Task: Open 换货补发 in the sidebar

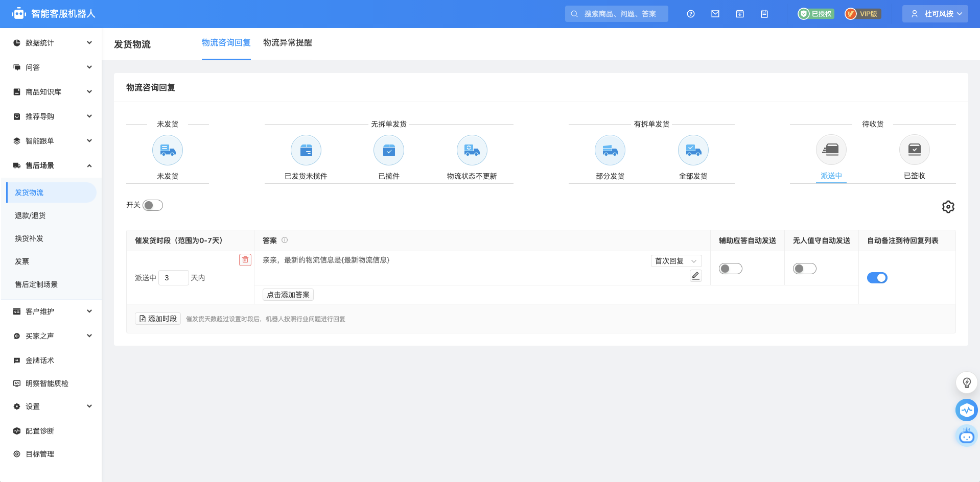Action: 29,238
